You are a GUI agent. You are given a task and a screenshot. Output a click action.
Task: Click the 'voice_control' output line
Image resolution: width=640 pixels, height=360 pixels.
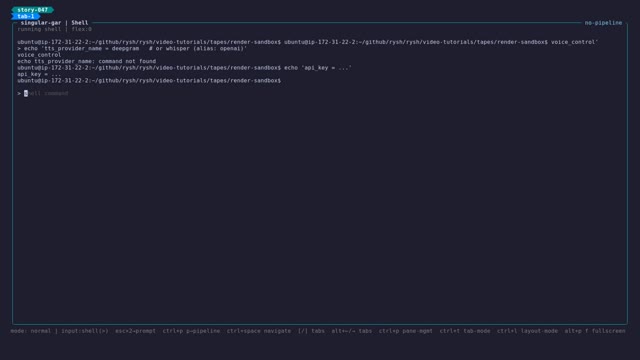[39, 55]
